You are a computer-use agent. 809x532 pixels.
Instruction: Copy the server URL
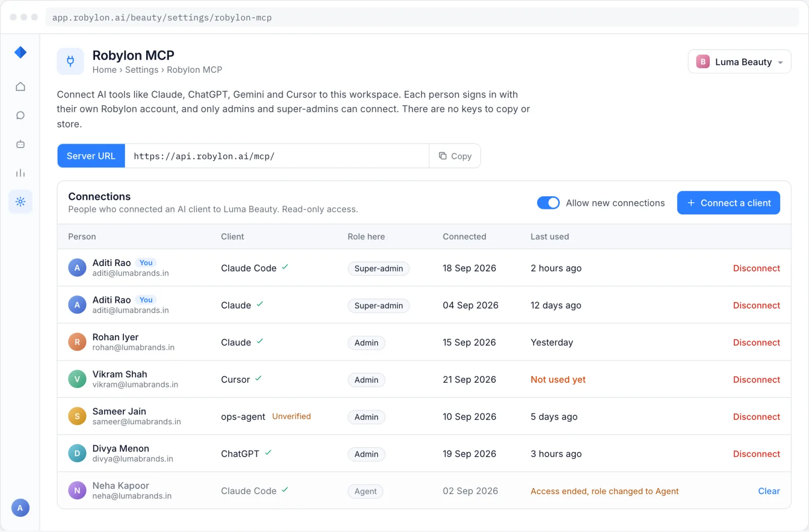pyautogui.click(x=455, y=156)
